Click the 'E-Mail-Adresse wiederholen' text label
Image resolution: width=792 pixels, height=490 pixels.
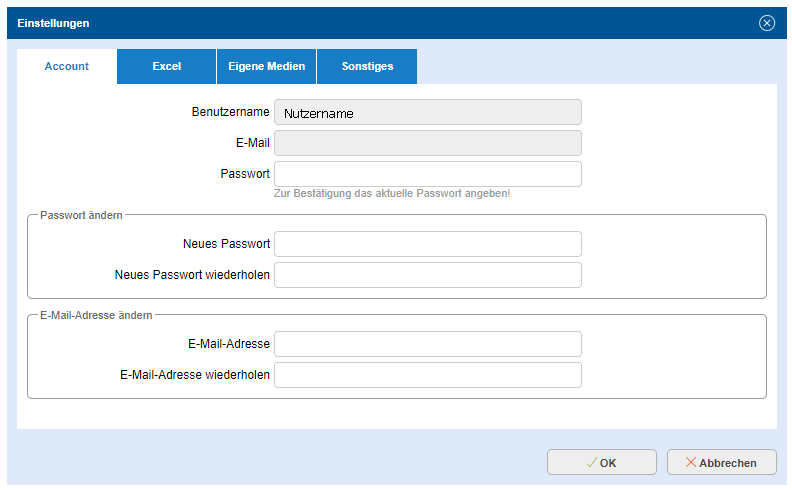coord(194,375)
